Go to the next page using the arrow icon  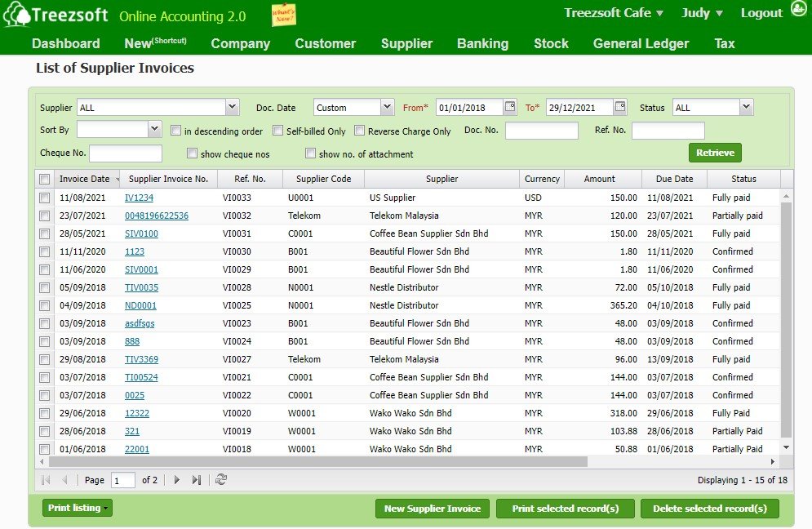coord(177,480)
